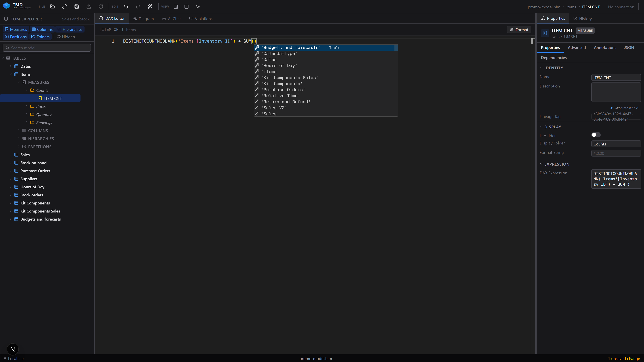Switch to the Advanced properties tab
The width and height of the screenshot is (644, 362).
(577, 47)
